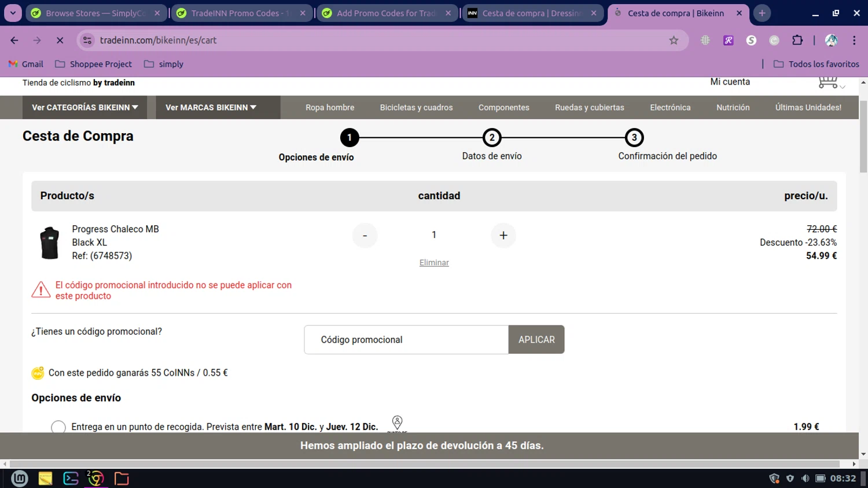868x488 pixels.
Task: Select step 1 Opciones de envío
Action: (349, 138)
